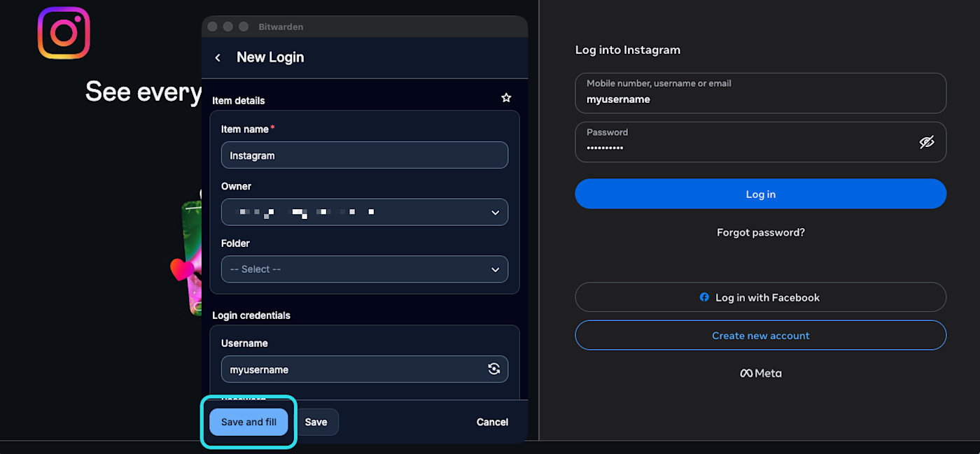Expand the Owner dropdown
The height and width of the screenshot is (454, 980).
pos(365,212)
